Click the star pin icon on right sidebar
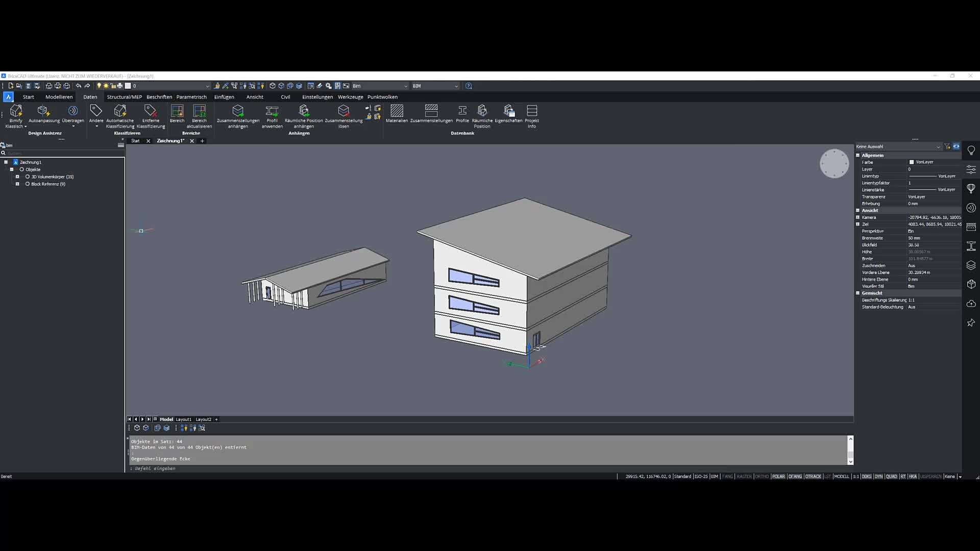The width and height of the screenshot is (980, 551). pos(971,323)
